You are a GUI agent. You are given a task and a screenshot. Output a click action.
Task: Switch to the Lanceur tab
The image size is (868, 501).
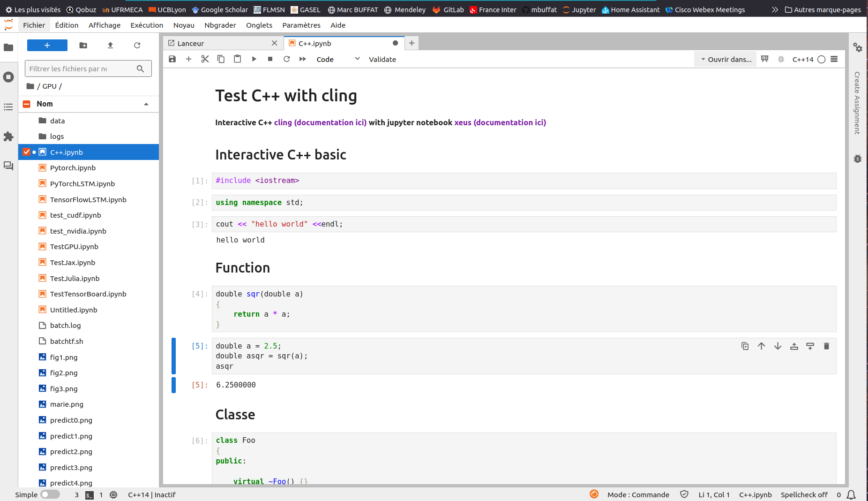191,43
